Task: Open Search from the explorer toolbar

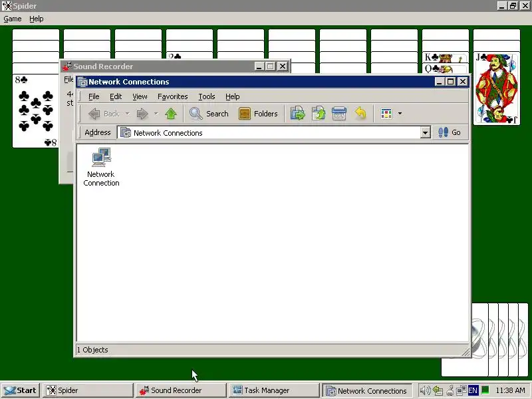Action: [x=209, y=114]
